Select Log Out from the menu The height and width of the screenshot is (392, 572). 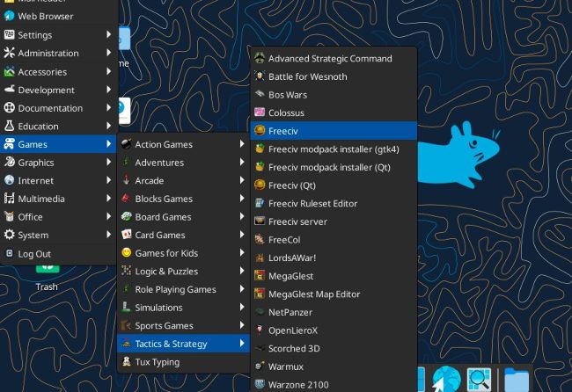pyautogui.click(x=58, y=253)
